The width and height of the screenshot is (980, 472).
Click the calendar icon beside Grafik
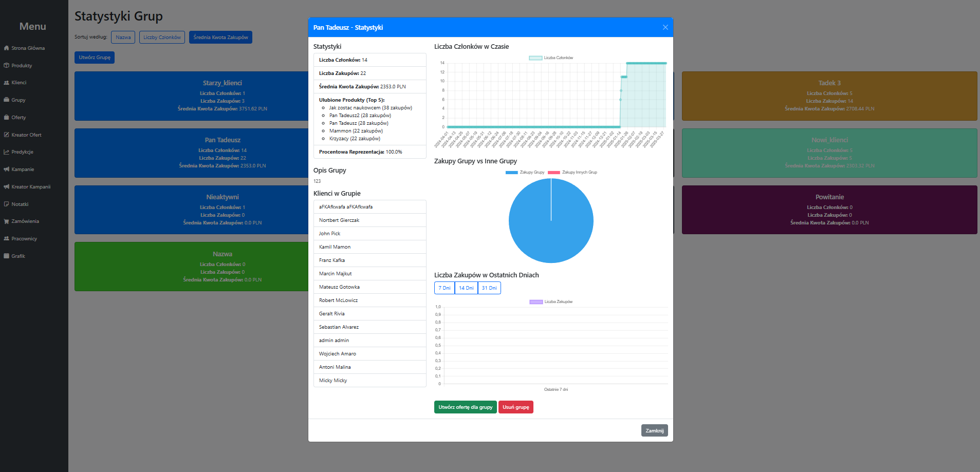tap(6, 256)
